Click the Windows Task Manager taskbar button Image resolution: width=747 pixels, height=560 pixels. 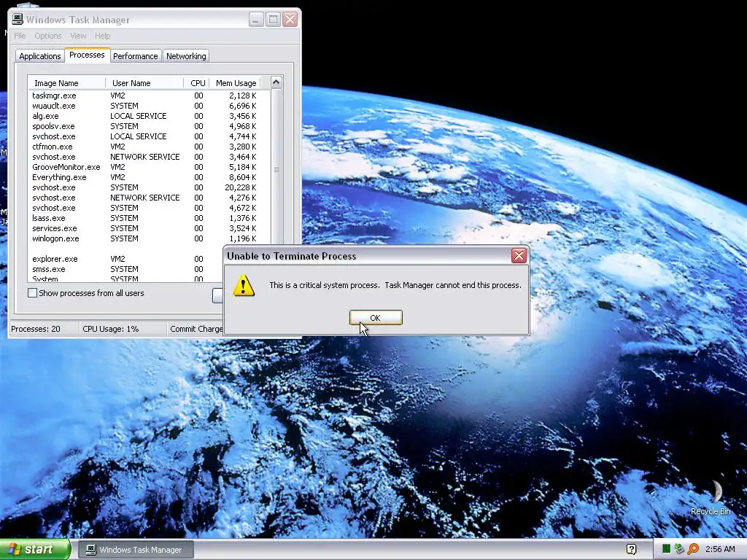click(x=135, y=550)
